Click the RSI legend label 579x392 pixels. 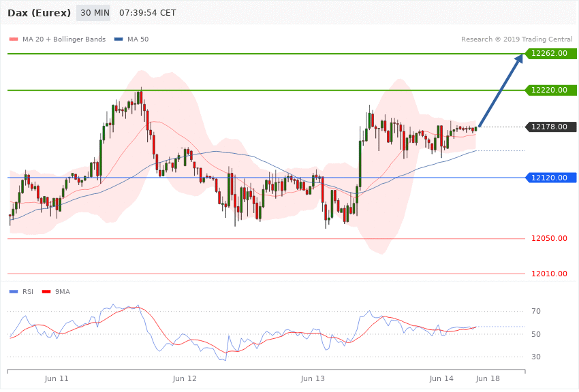click(28, 292)
